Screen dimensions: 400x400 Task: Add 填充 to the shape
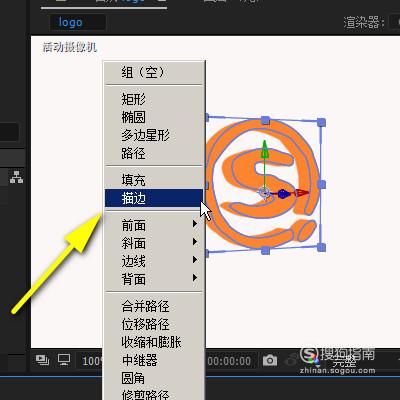[154, 180]
